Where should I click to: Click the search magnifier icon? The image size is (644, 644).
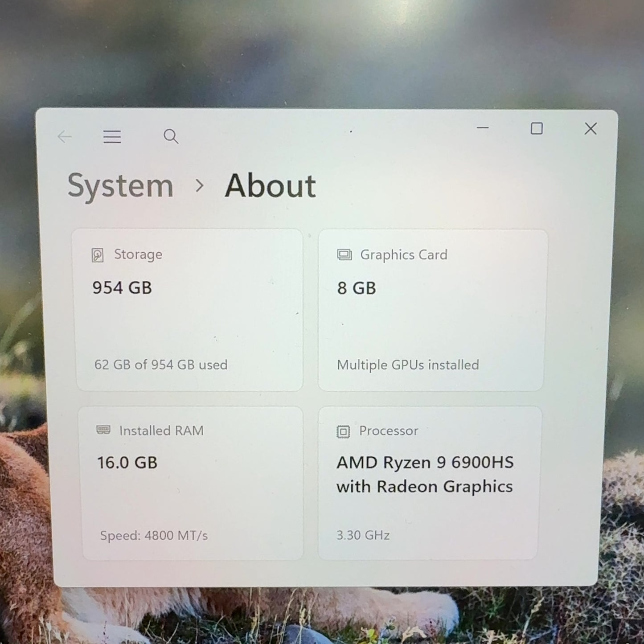tap(171, 136)
